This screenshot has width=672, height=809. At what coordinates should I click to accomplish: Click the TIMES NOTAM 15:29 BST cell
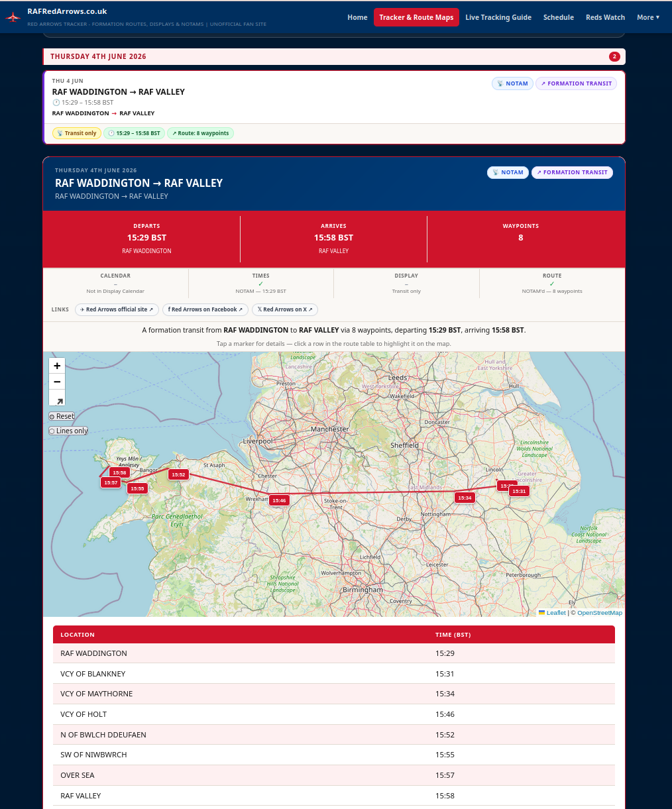261,283
